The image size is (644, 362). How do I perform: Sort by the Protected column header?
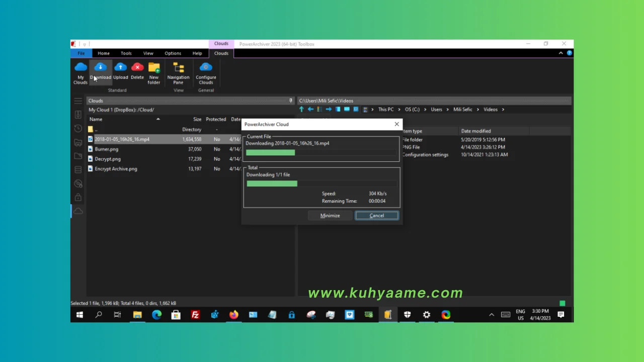click(216, 119)
